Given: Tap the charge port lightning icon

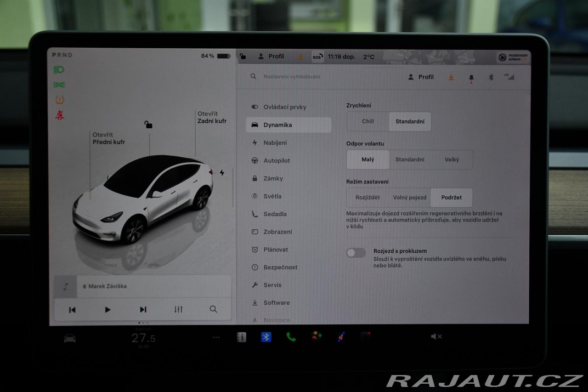Looking at the screenshot, I should tap(222, 173).
